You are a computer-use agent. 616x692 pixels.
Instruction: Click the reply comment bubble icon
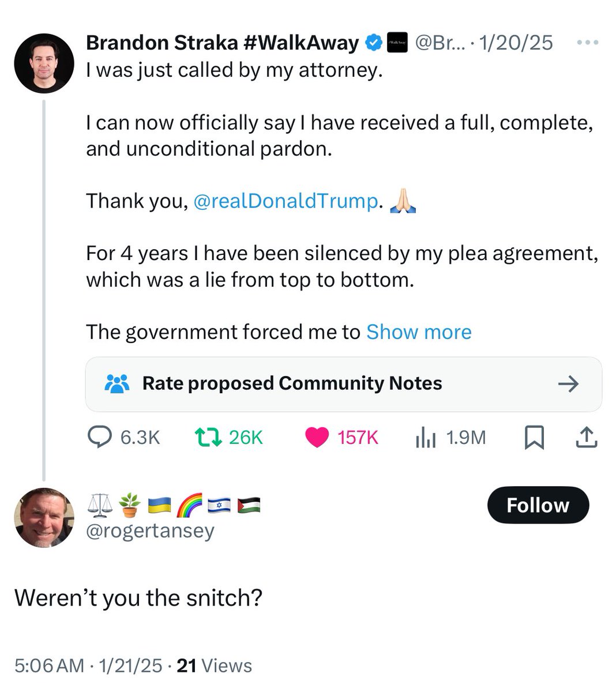[99, 438]
